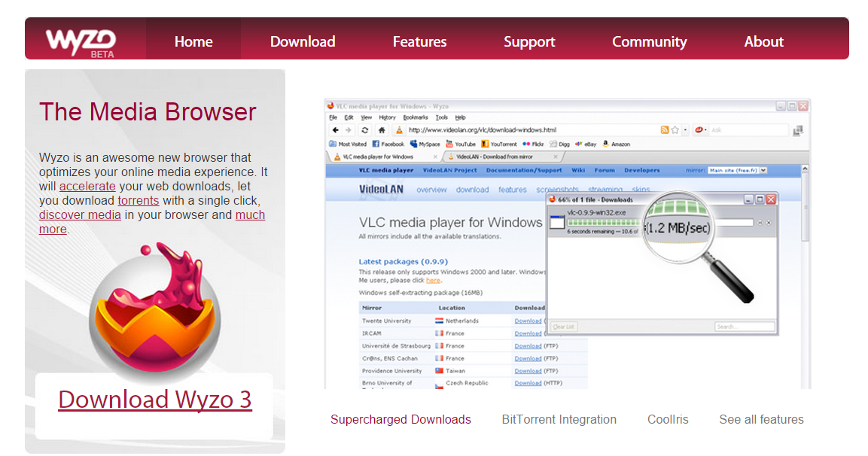Viewport: 868px width, 456px height.
Task: Open Tools menu in the browser screenshot
Action: (441, 117)
